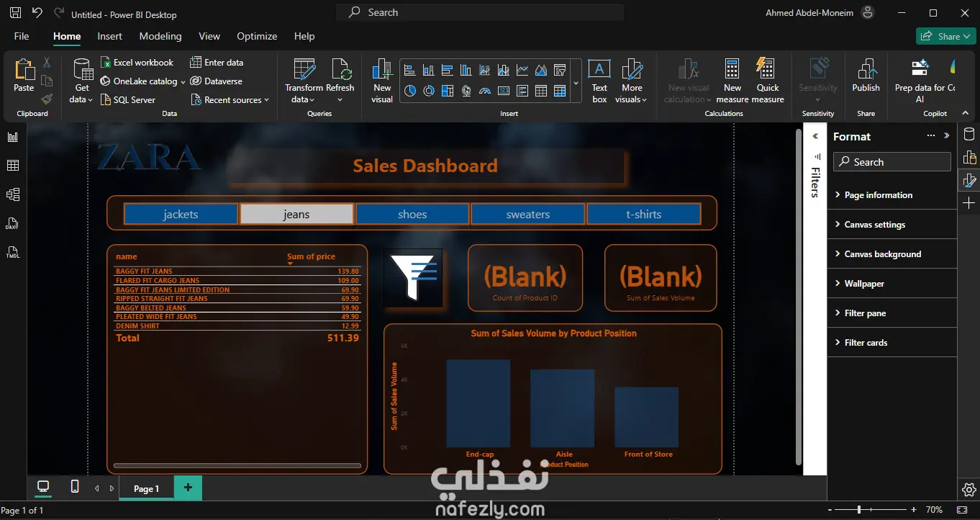980x520 pixels.
Task: Expand the Filter pane section
Action: [892, 313]
